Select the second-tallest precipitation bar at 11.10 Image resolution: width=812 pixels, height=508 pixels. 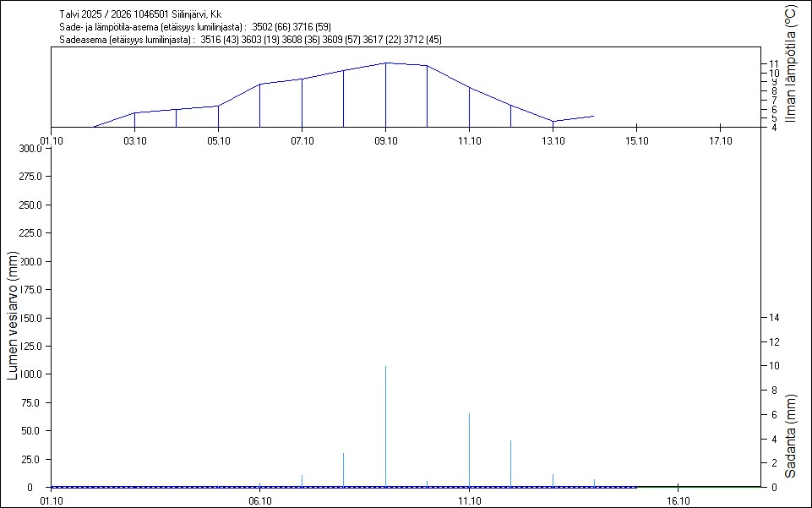[x=470, y=448]
